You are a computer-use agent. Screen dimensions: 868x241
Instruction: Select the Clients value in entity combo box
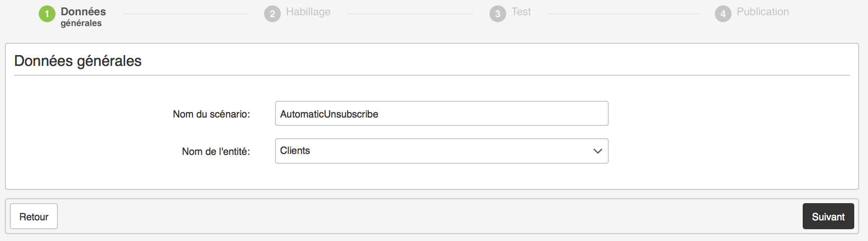[x=295, y=151]
